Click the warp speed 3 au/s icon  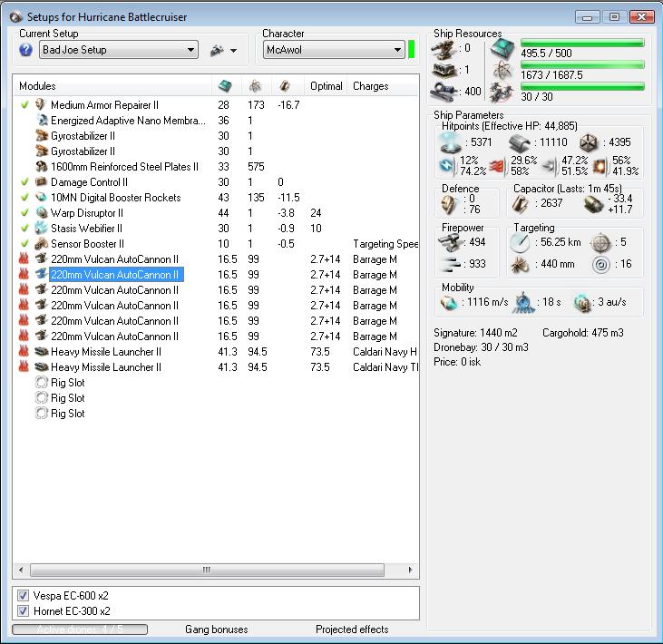(x=582, y=303)
